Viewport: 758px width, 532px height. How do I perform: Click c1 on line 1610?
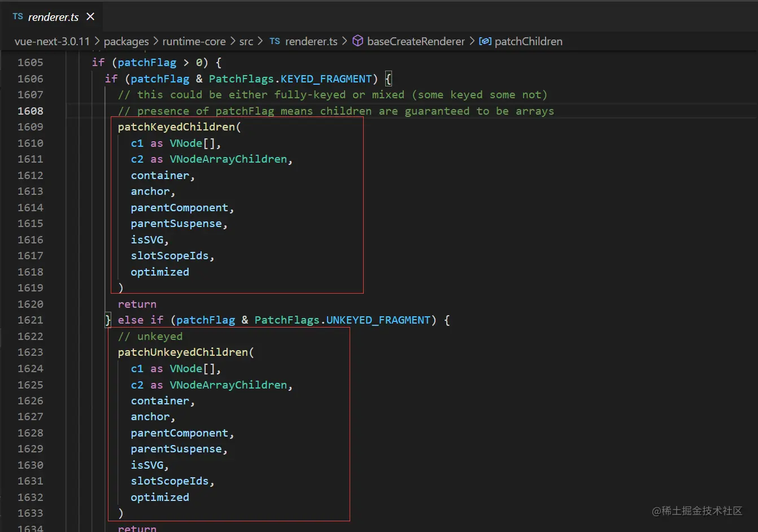(137, 143)
